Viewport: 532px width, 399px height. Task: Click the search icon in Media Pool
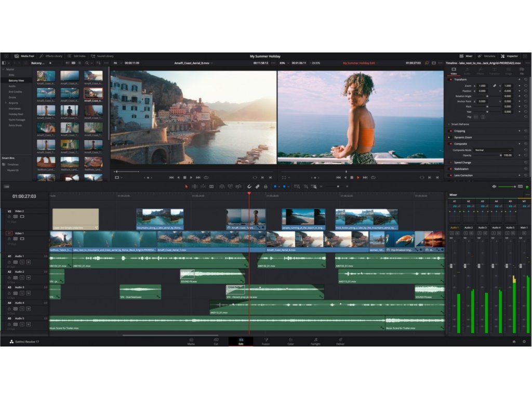(86, 63)
